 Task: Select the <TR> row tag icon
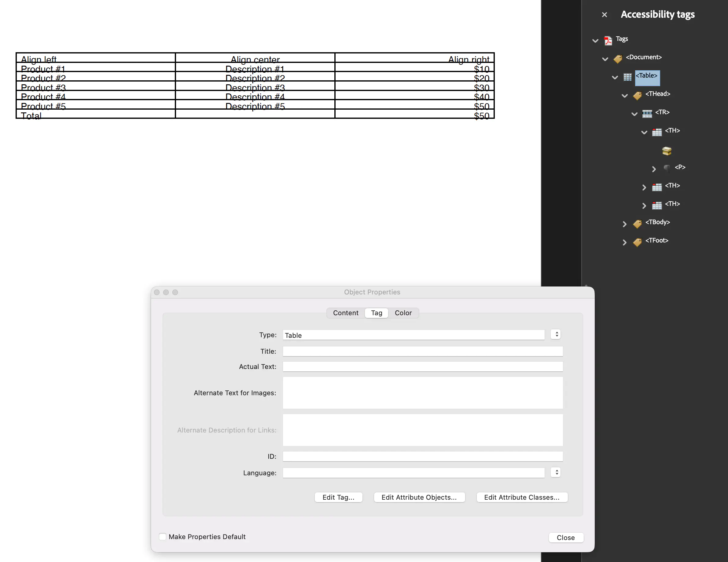tap(648, 113)
